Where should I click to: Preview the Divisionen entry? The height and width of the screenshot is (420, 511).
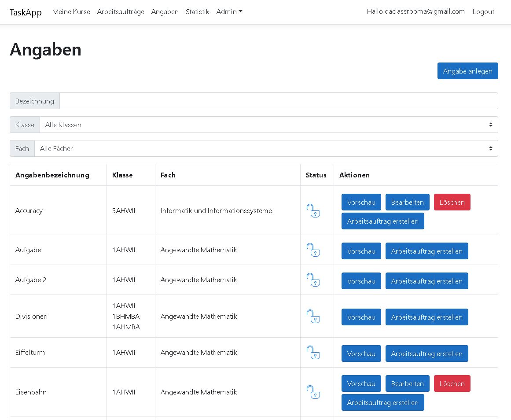coord(361,317)
